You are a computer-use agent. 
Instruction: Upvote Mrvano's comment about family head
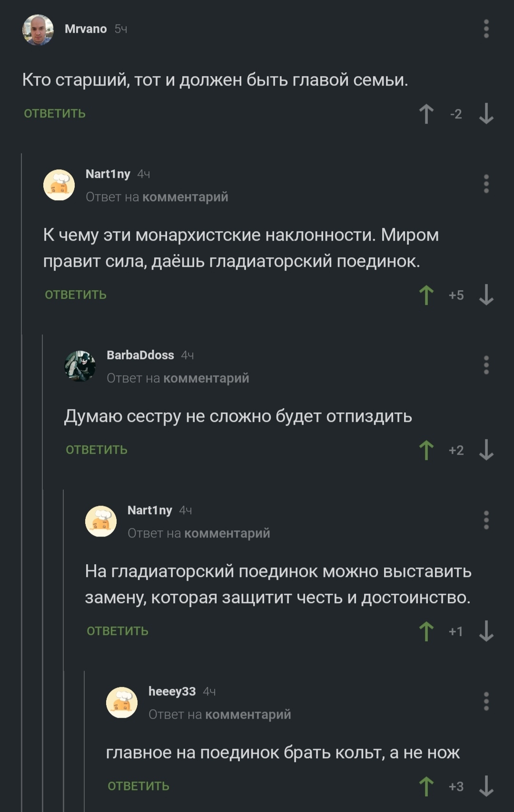point(426,114)
